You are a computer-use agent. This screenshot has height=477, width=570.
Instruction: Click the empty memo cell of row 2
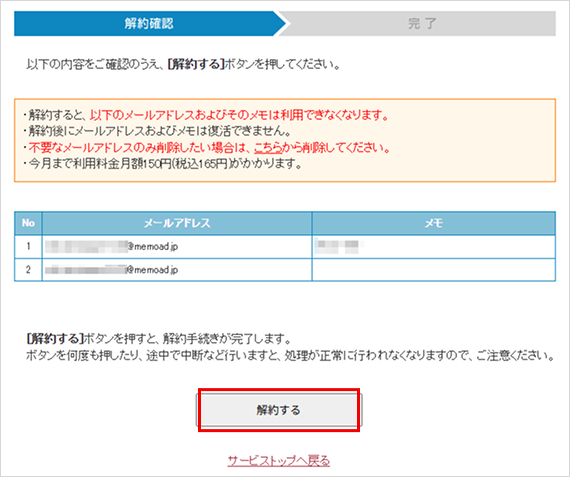coord(434,270)
